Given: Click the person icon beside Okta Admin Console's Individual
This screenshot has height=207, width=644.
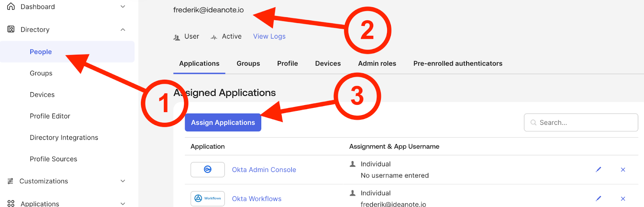Looking at the screenshot, I should (353, 164).
